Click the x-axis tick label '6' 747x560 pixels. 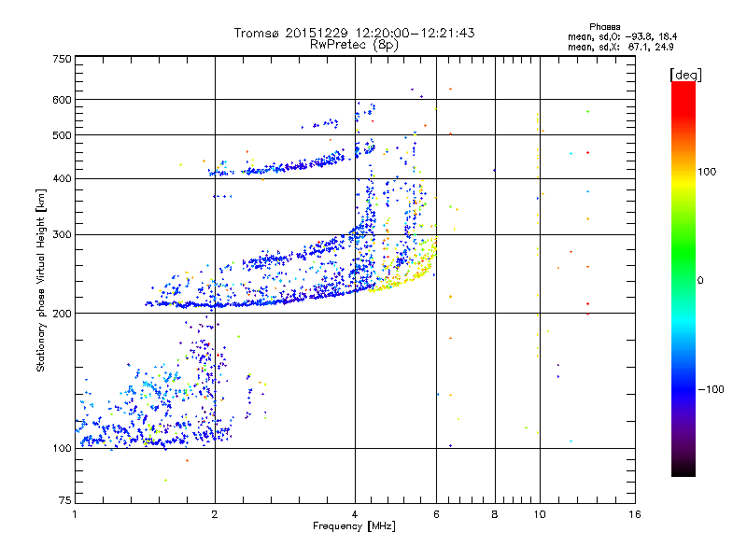tap(436, 514)
